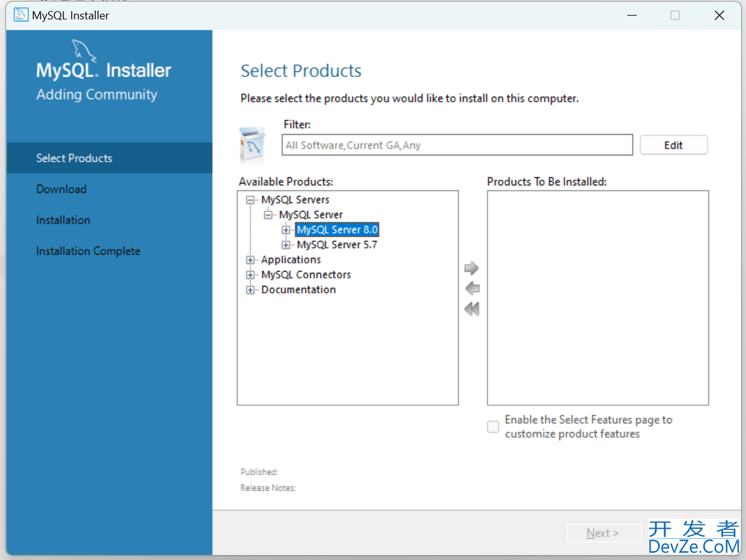Viewport: 746px width, 560px height.
Task: Click the Next button
Action: point(603,533)
